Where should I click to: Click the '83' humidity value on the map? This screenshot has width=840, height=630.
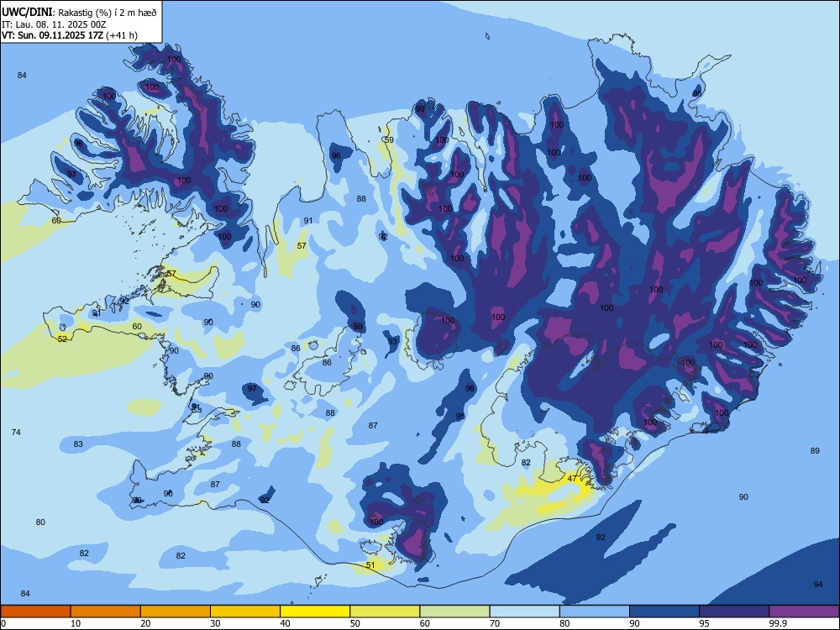point(78,444)
